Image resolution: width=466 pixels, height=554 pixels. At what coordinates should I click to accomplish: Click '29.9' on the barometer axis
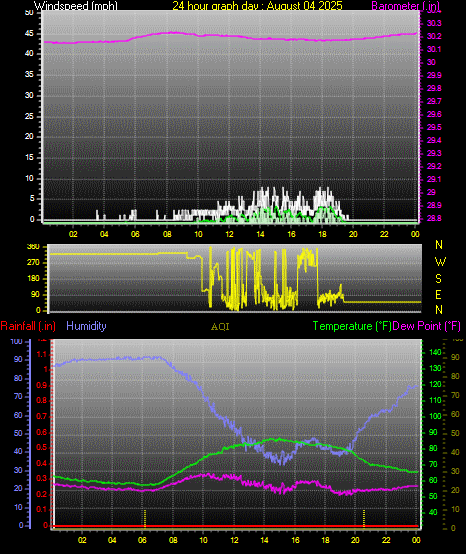pos(434,75)
